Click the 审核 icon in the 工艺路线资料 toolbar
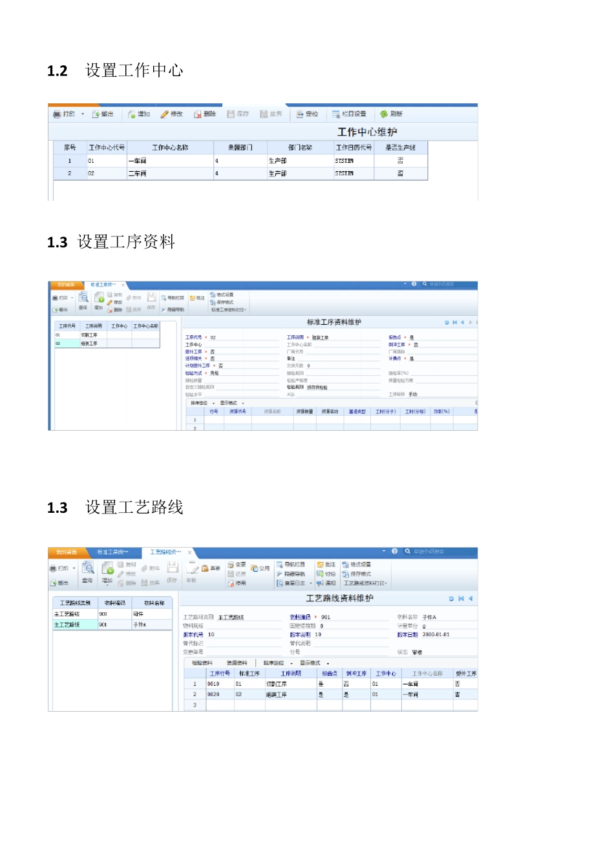The image size is (614, 868). pos(192,572)
